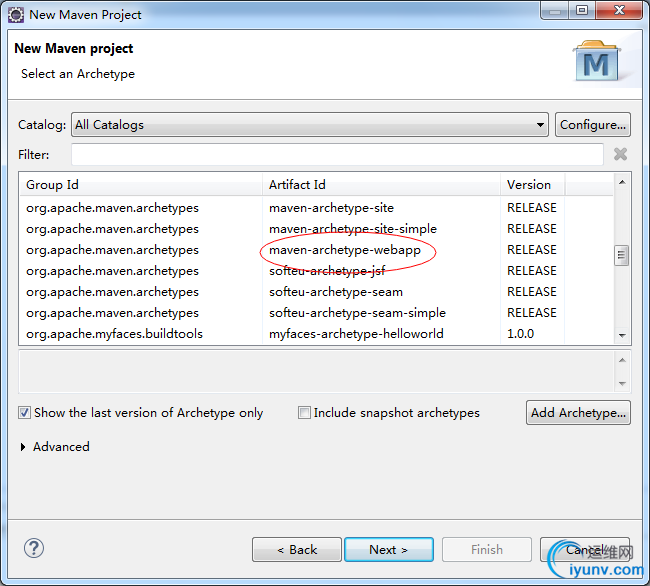The height and width of the screenshot is (586, 650).
Task: Click the Eclipse icon in the title bar
Action: point(16,15)
